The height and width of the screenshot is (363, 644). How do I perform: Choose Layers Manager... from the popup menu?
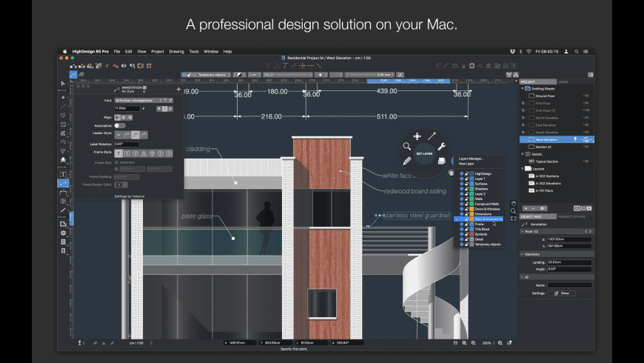click(471, 159)
